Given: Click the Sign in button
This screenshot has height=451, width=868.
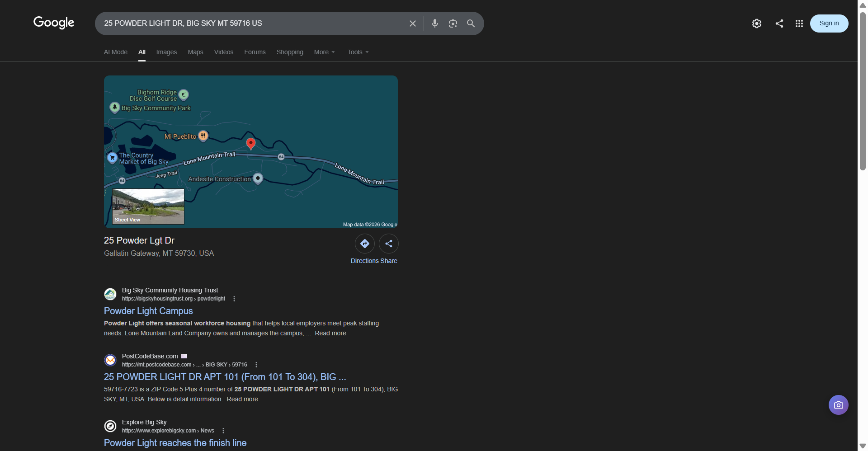Looking at the screenshot, I should tap(829, 23).
